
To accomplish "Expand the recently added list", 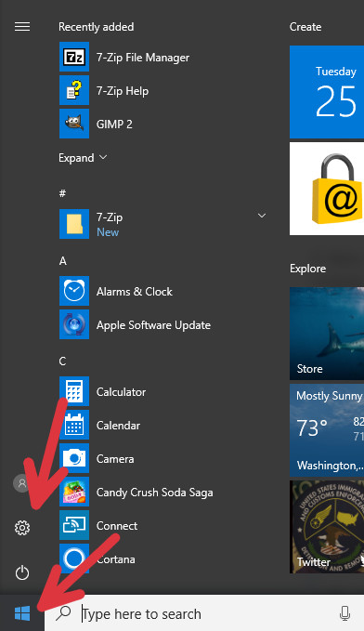I will point(83,158).
